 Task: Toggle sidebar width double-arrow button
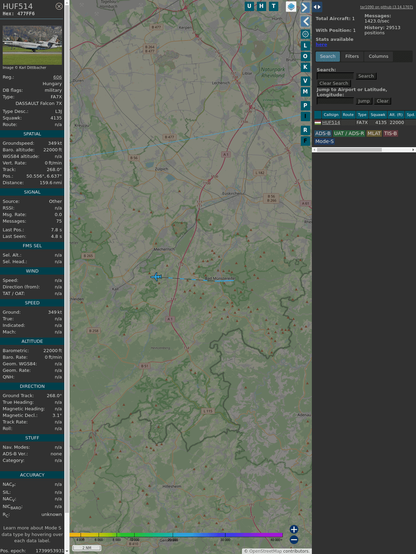(317, 7)
